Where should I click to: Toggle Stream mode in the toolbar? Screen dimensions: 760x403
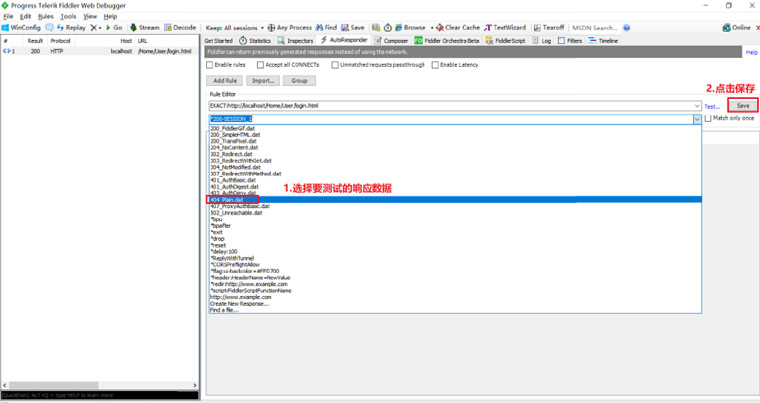(144, 28)
